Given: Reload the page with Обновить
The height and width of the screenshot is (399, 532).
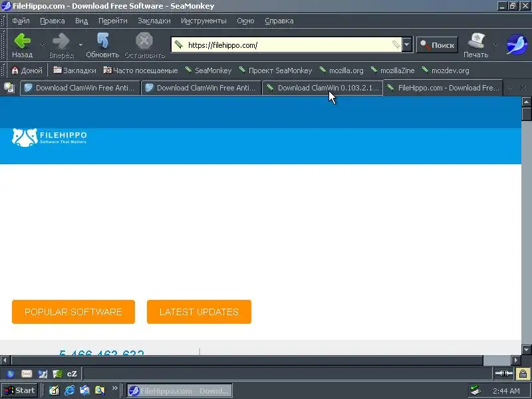Looking at the screenshot, I should point(102,45).
